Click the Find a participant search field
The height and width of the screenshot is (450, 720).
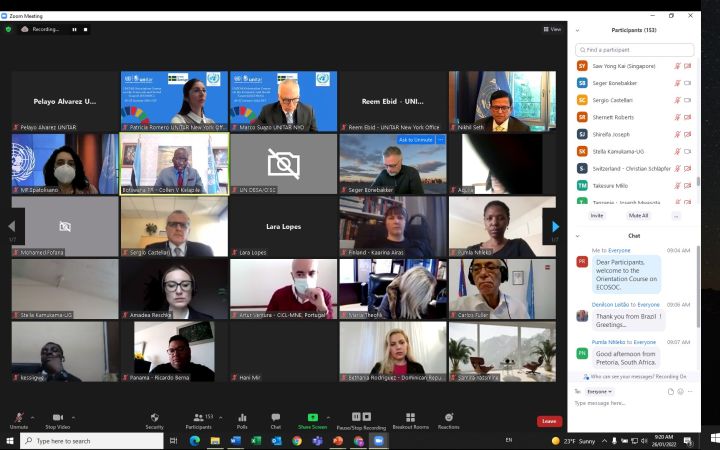(636, 49)
